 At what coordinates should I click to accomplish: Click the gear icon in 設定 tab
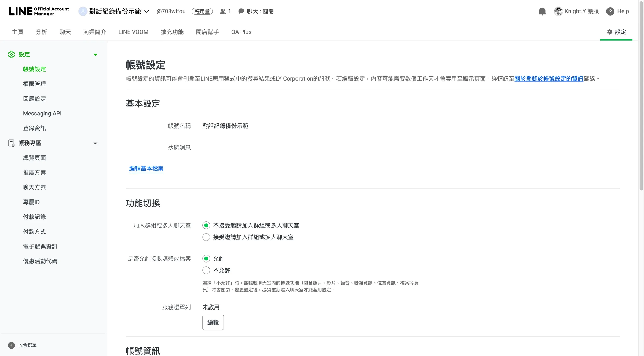pos(610,32)
